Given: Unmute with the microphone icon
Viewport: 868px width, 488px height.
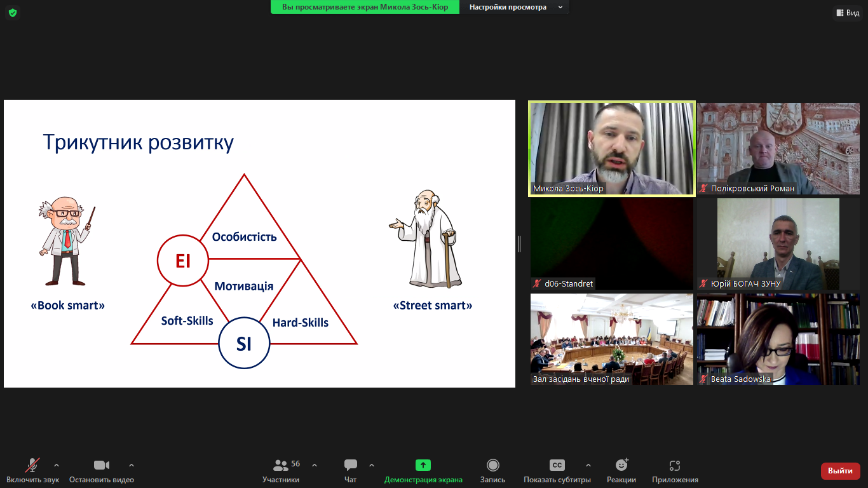Looking at the screenshot, I should [x=32, y=465].
